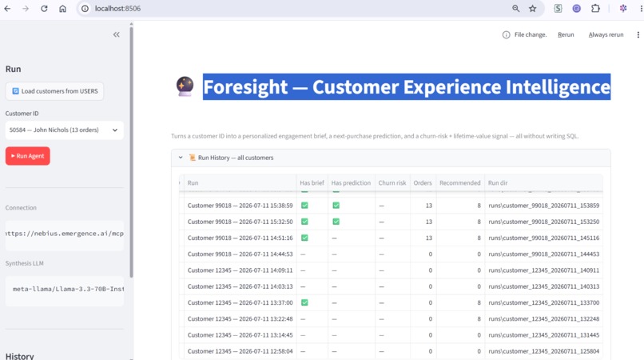Sort by Has prediction column header
Screen dimensions: 644x360
tap(351, 183)
